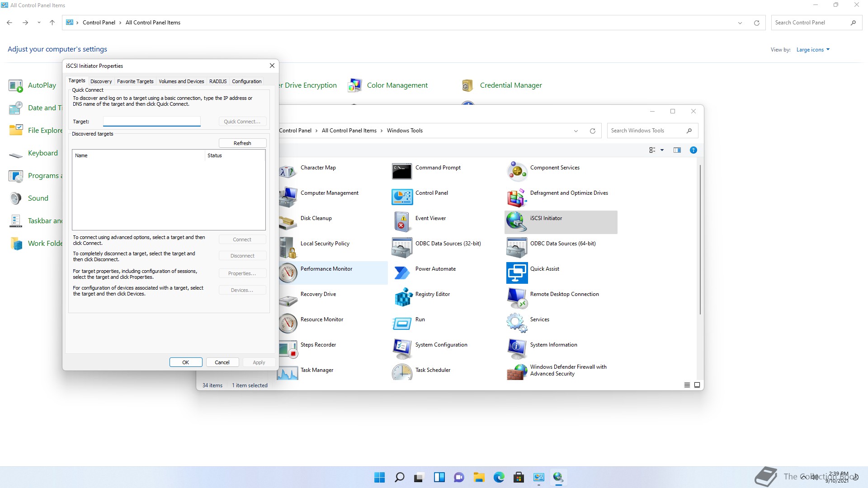The width and height of the screenshot is (868, 488).
Task: Click the Status column header
Action: tap(235, 155)
